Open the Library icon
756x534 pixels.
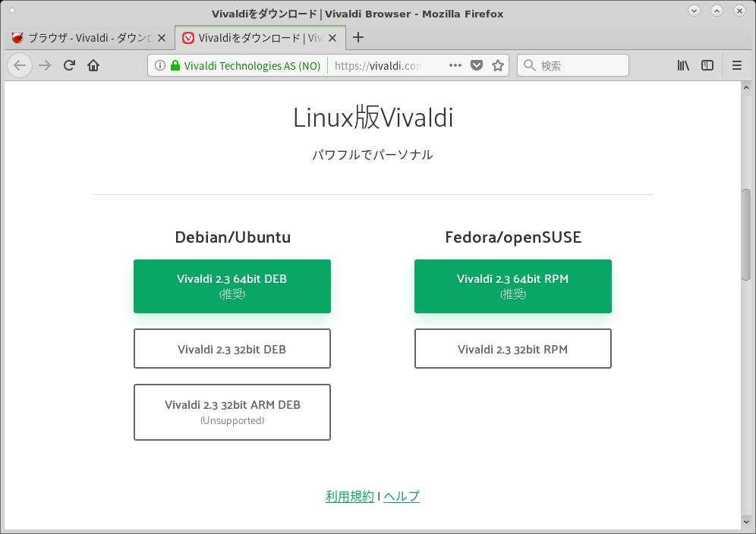click(x=683, y=65)
